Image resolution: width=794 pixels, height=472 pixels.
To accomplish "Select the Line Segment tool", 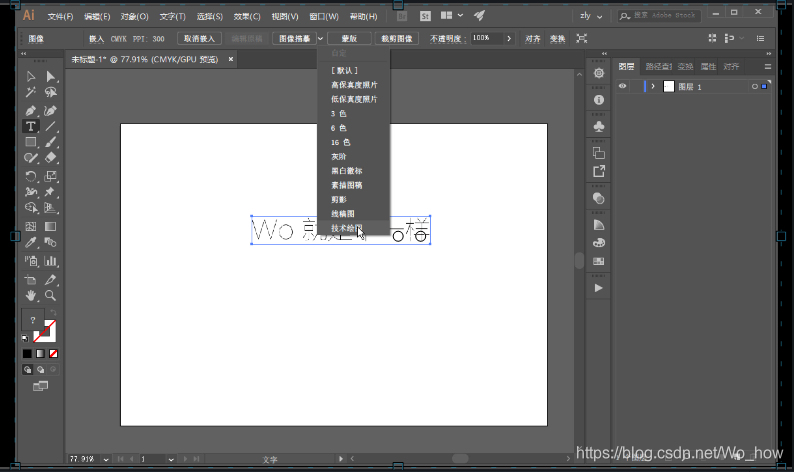I will tap(51, 126).
